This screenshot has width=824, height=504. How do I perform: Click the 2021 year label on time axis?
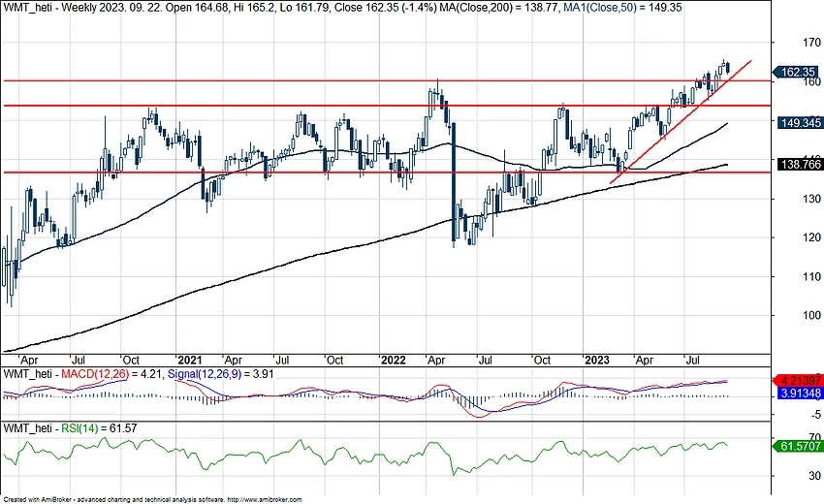pyautogui.click(x=190, y=360)
